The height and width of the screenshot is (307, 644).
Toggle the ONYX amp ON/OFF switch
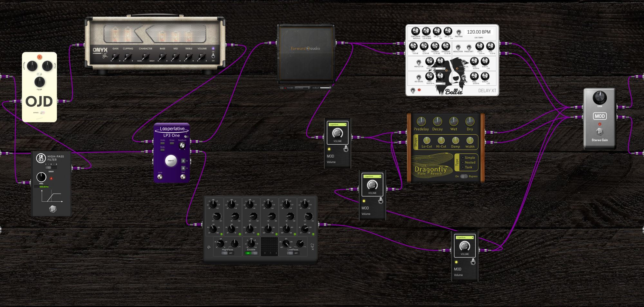(x=213, y=56)
